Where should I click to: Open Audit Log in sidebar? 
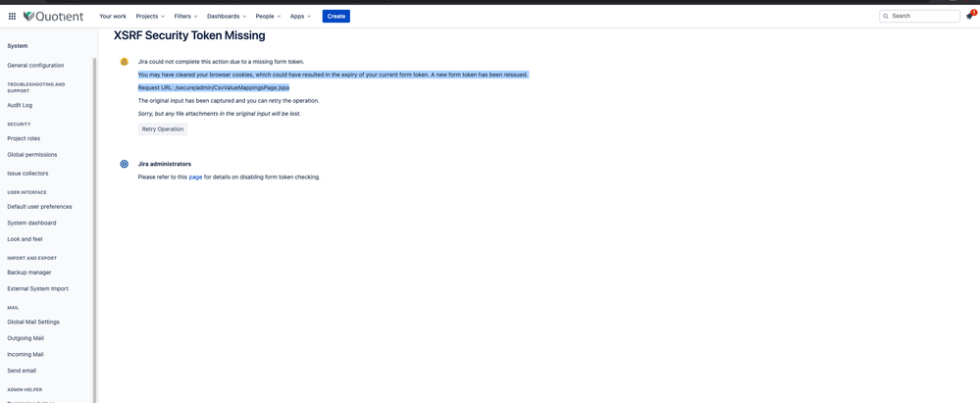click(20, 105)
